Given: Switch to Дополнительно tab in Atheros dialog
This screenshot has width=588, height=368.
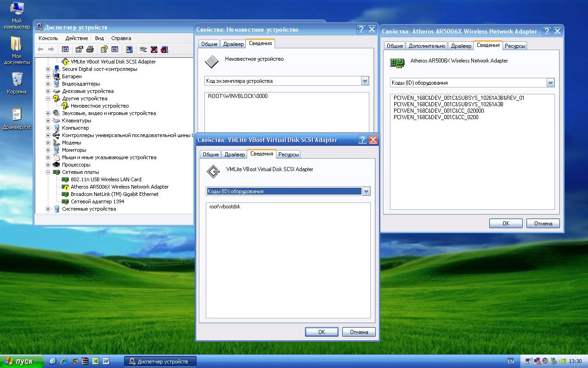Looking at the screenshot, I should (x=427, y=46).
